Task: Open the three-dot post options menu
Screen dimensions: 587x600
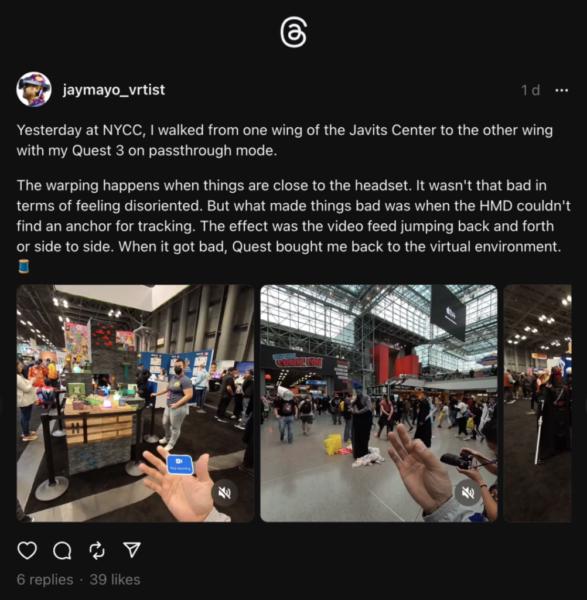Action: tap(561, 90)
